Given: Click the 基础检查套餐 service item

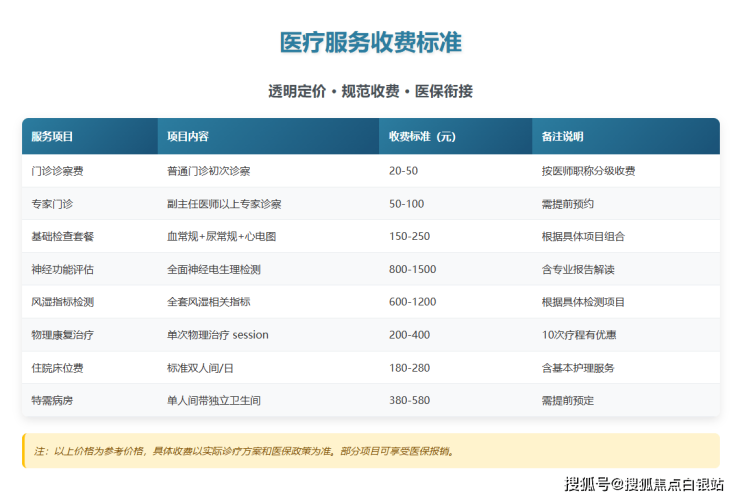Looking at the screenshot, I should pos(62,237).
